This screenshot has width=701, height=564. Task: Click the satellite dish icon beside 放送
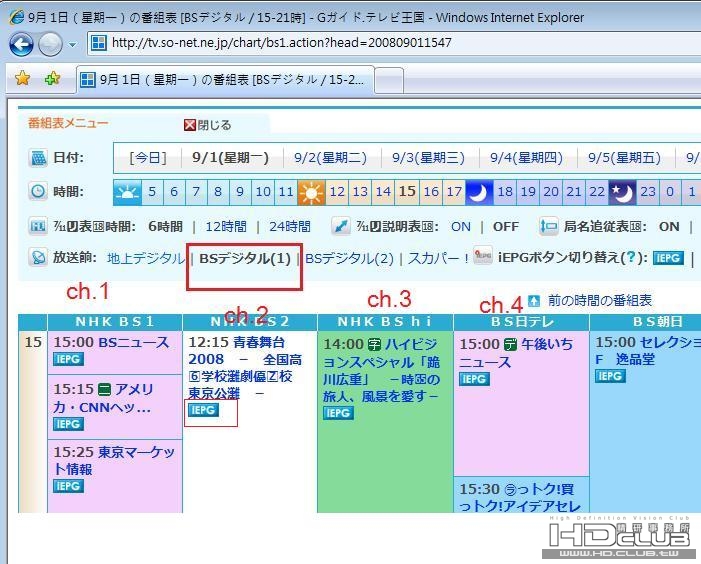click(x=38, y=257)
